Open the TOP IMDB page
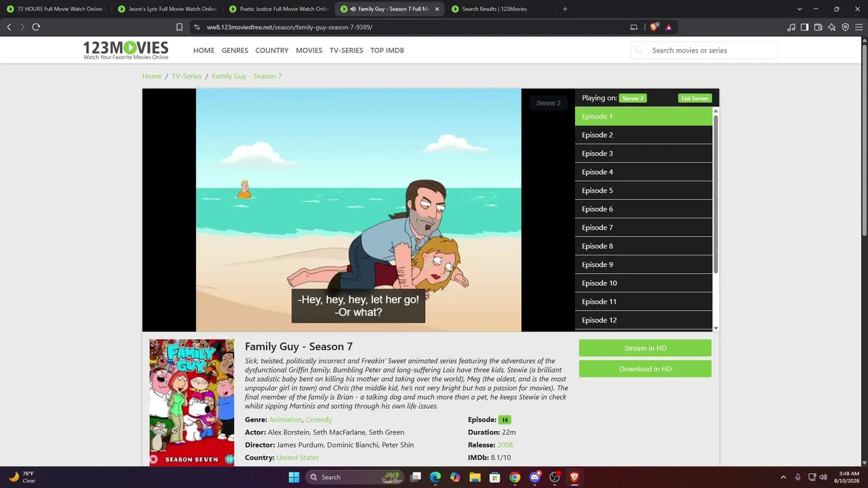The width and height of the screenshot is (868, 488). (387, 50)
